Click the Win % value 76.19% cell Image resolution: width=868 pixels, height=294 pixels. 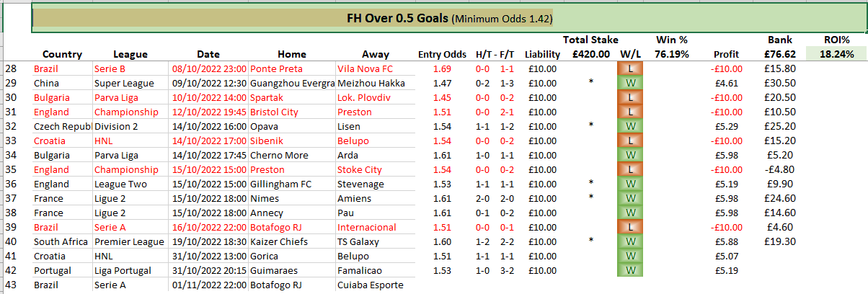pyautogui.click(x=671, y=53)
